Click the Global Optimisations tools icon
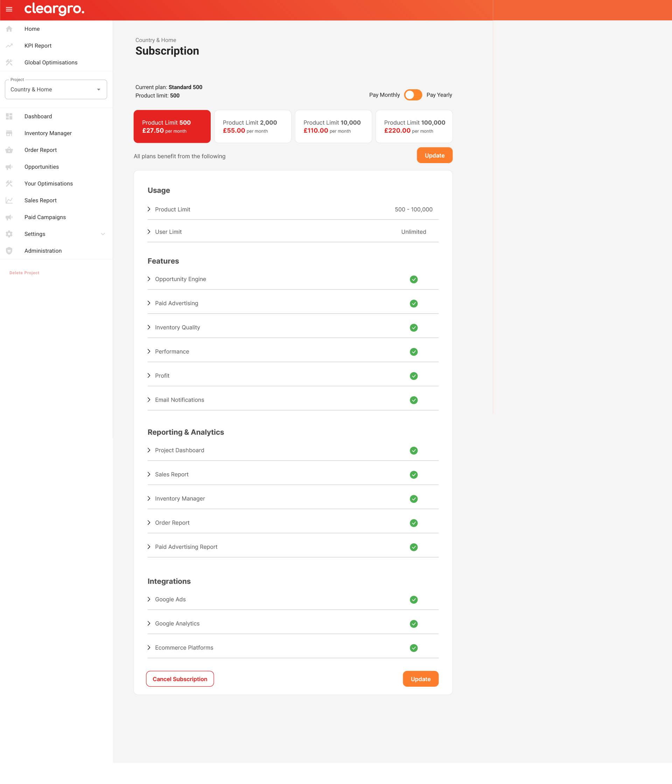 9,62
